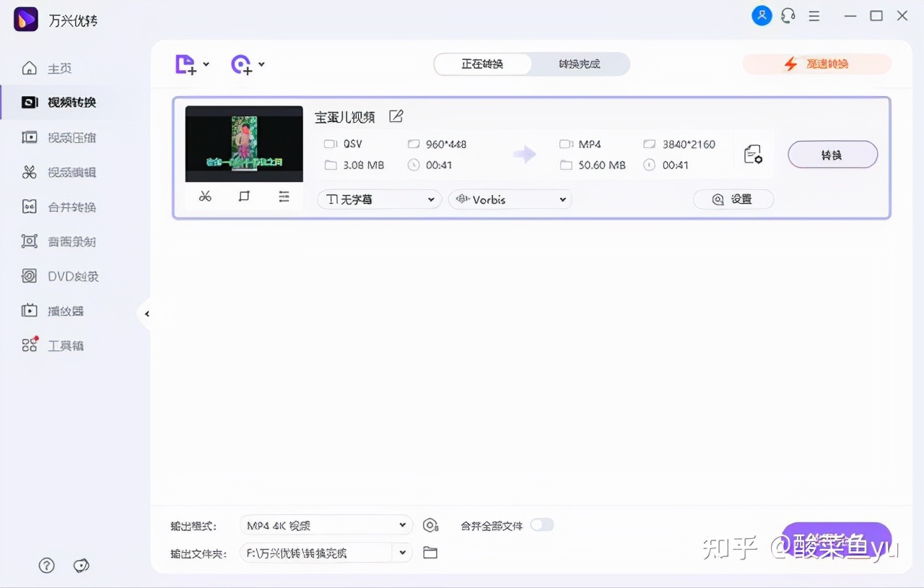This screenshot has height=588, width=924.
Task: Open the 无字幕 subtitle dropdown
Action: pyautogui.click(x=378, y=199)
